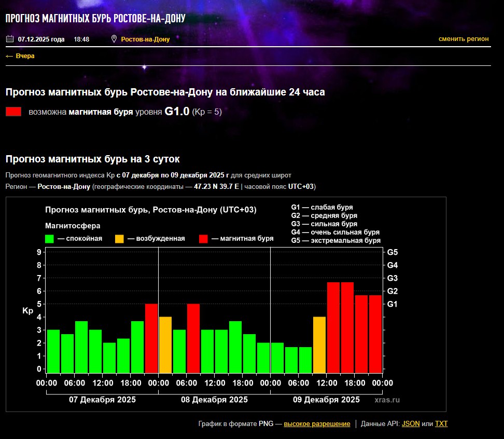Click the '08 Декабря 2025' date label
The height and width of the screenshot is (439, 504).
(214, 400)
